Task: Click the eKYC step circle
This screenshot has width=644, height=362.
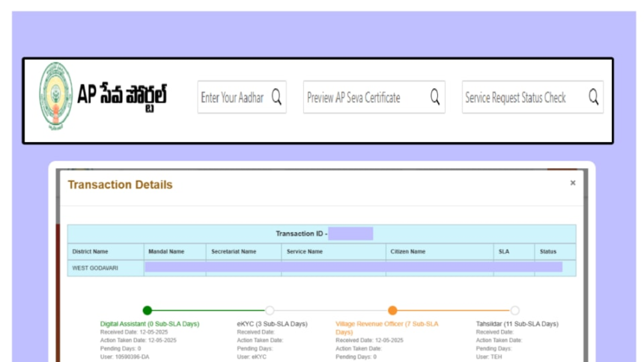Action: click(270, 310)
